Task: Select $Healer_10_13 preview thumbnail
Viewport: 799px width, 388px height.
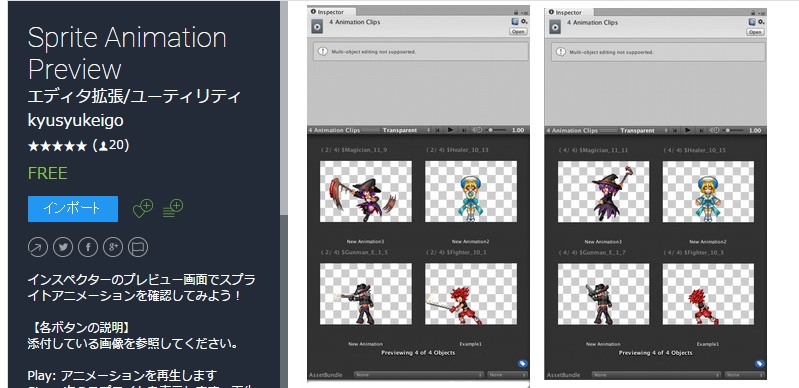Action: pos(471,192)
